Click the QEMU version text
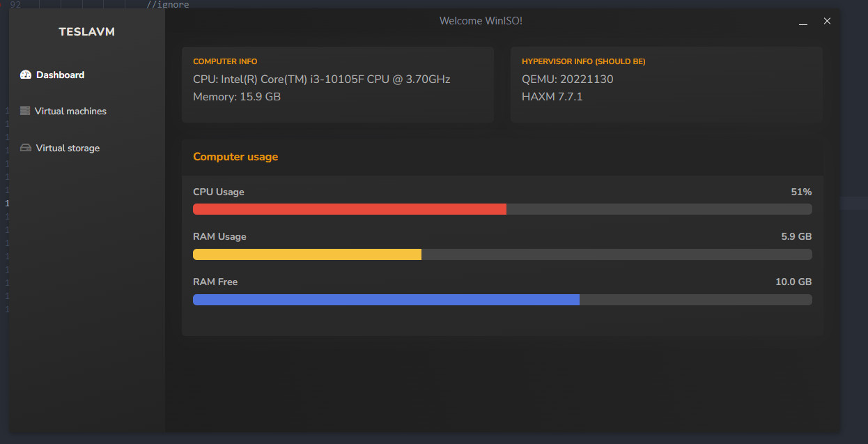 568,79
